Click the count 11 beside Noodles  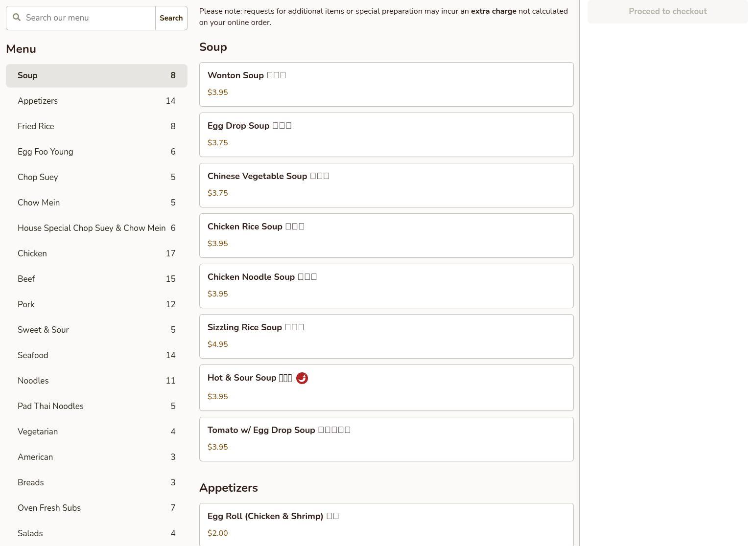(170, 381)
